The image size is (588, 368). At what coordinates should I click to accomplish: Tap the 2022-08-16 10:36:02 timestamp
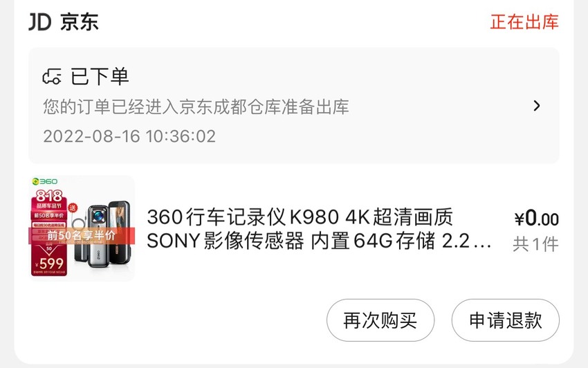(x=129, y=136)
